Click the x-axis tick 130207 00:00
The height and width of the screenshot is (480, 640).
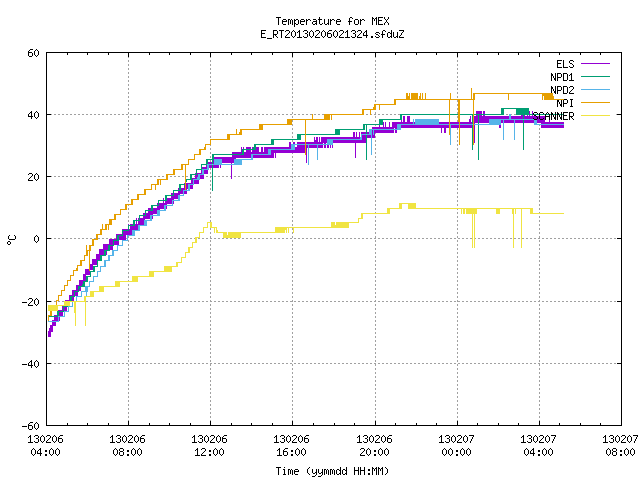456,446
